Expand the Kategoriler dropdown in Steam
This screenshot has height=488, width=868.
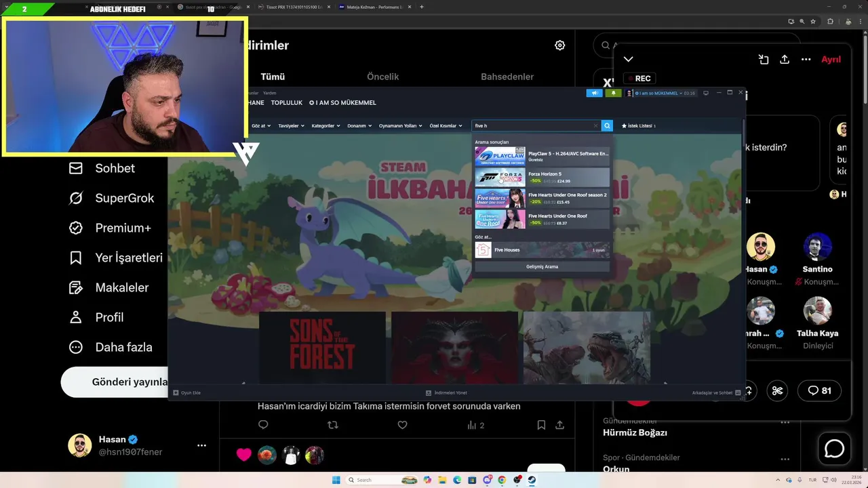tap(325, 125)
